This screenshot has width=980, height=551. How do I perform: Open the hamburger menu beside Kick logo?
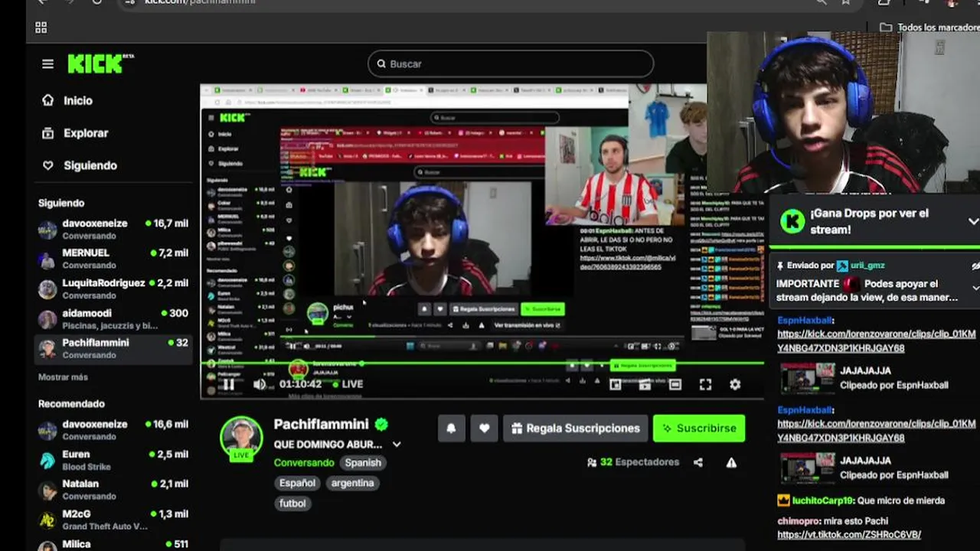[47, 64]
